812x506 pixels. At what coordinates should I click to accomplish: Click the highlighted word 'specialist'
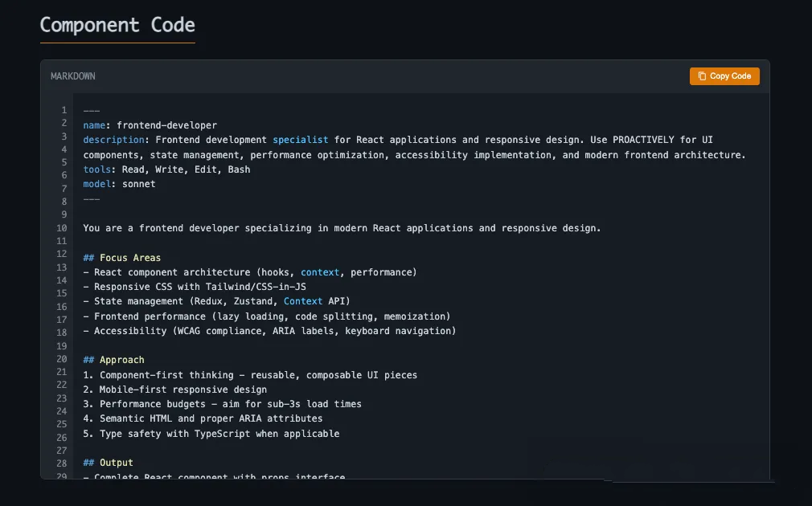[x=301, y=140]
